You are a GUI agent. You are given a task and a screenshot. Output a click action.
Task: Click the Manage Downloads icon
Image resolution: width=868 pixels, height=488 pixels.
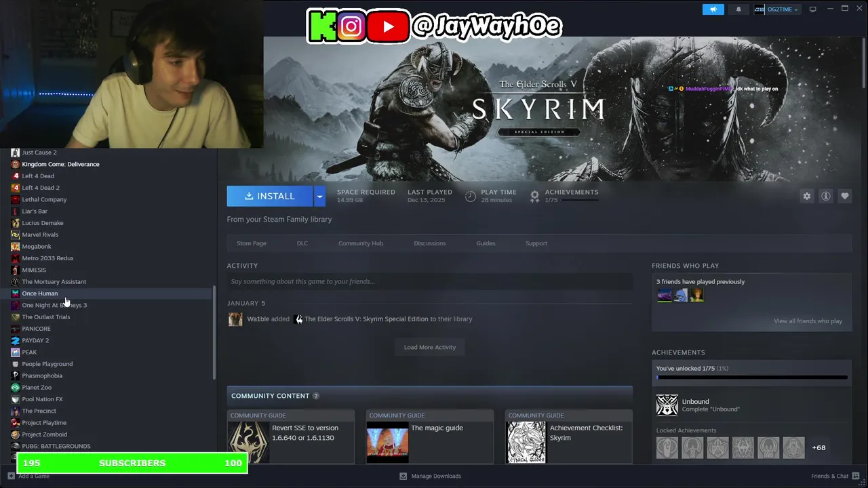tap(403, 476)
